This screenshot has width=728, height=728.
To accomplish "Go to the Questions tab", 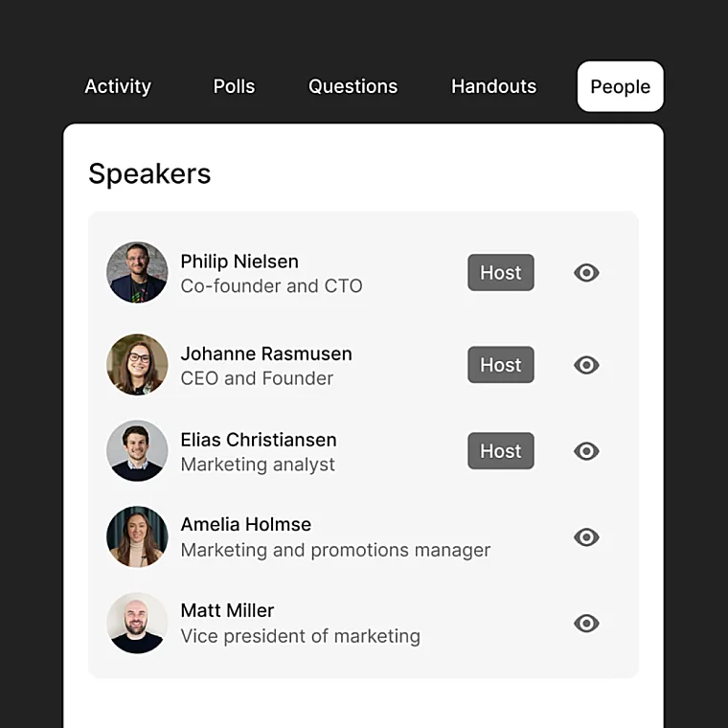I will coord(353,86).
